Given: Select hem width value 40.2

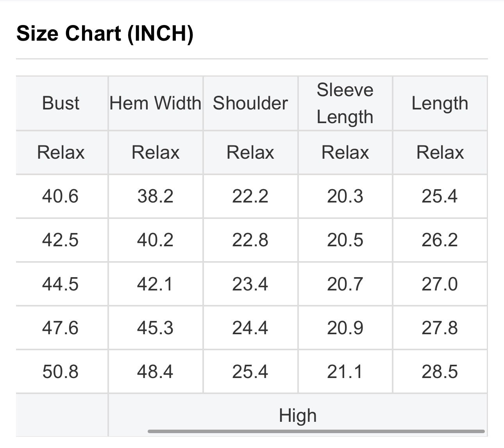Looking at the screenshot, I should [x=155, y=240].
